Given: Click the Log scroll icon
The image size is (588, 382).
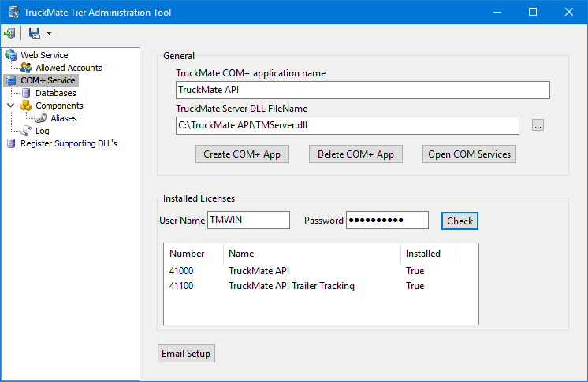Looking at the screenshot, I should point(26,131).
